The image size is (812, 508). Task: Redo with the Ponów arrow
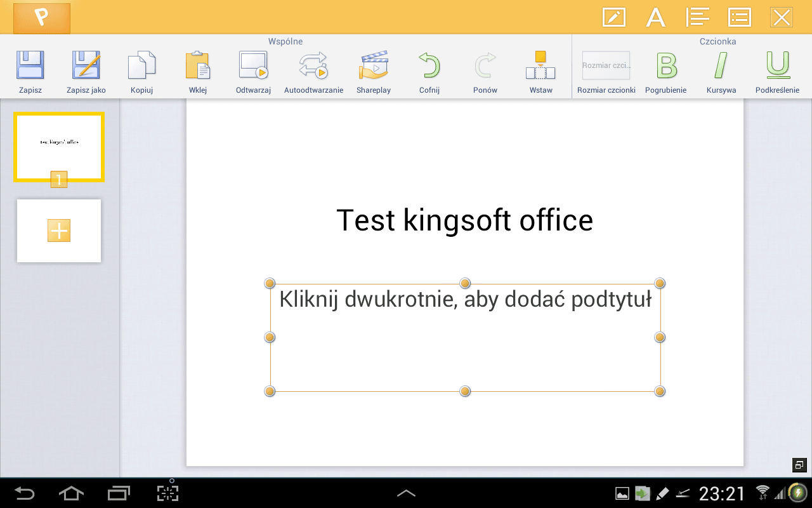point(485,65)
